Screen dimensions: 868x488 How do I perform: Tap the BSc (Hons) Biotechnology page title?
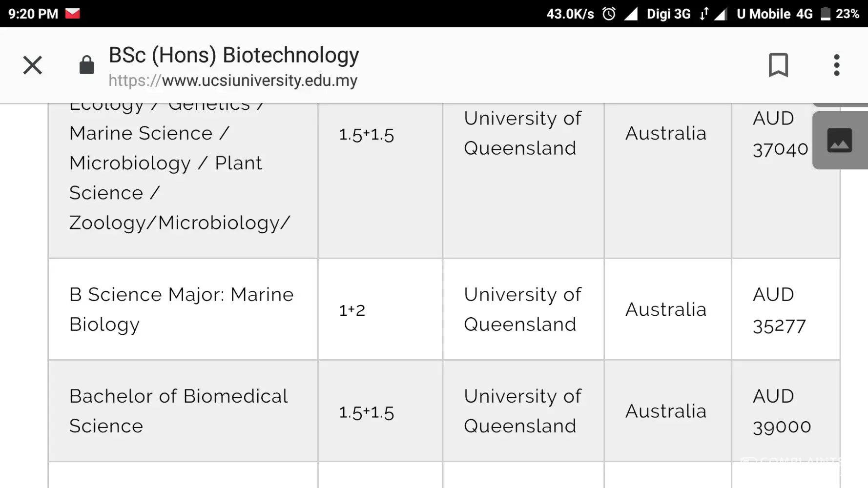click(x=234, y=55)
